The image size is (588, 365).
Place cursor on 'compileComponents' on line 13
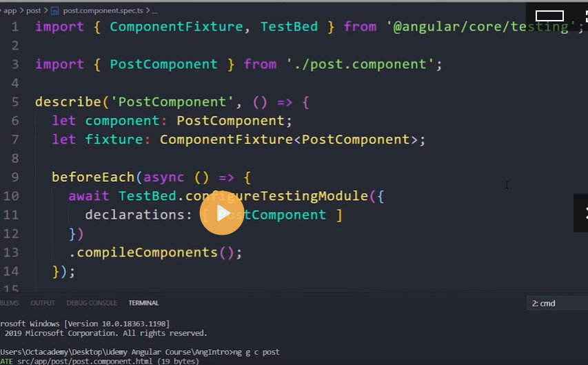(x=148, y=253)
